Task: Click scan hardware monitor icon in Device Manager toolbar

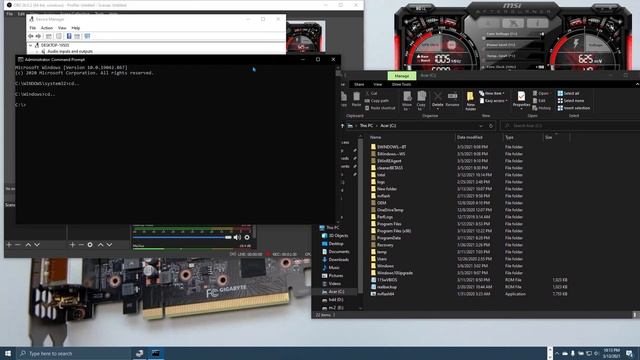Action: pos(87,36)
